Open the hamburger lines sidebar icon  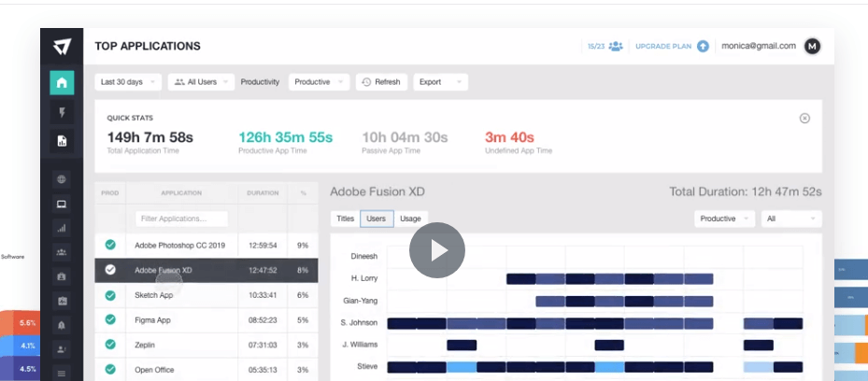coord(62,374)
